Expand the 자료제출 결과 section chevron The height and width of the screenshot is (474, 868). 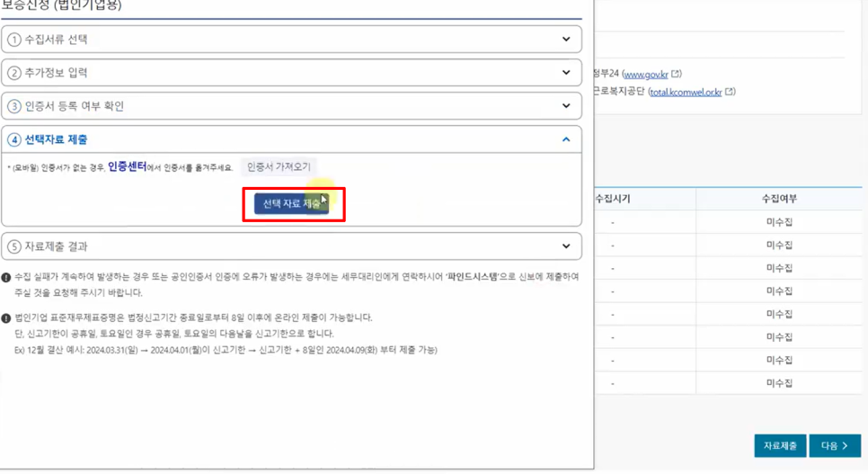pos(566,246)
